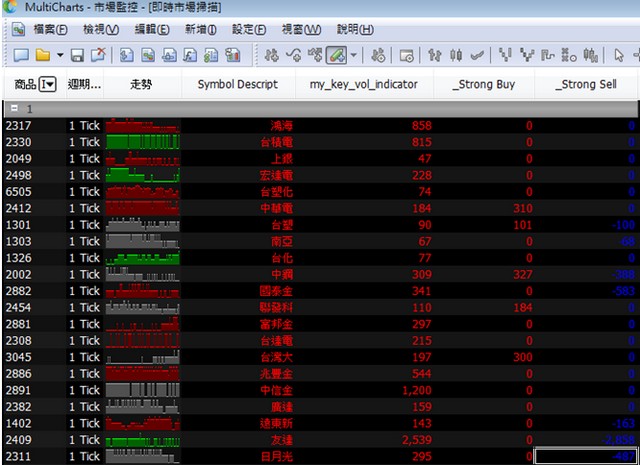
Task: Select the candlestick chart type icon
Action: click(456, 55)
